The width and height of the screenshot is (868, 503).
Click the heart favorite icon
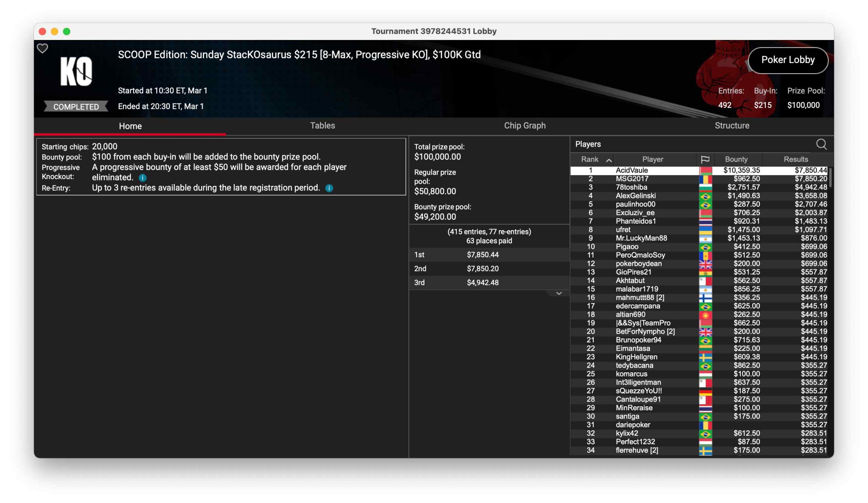tap(42, 49)
